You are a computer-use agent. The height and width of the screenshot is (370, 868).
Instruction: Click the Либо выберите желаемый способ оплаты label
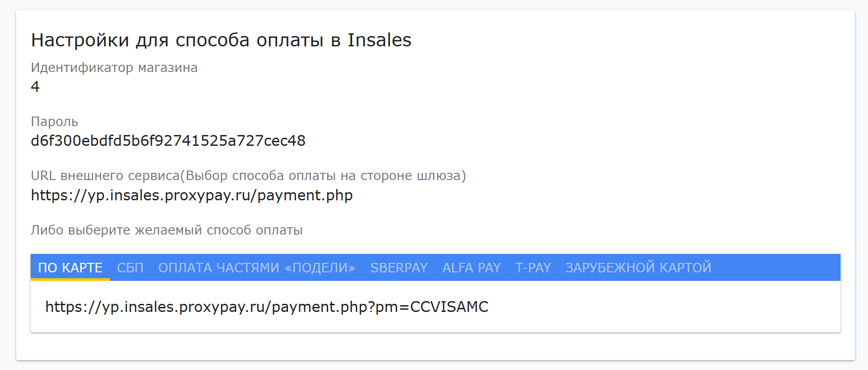[x=167, y=230]
